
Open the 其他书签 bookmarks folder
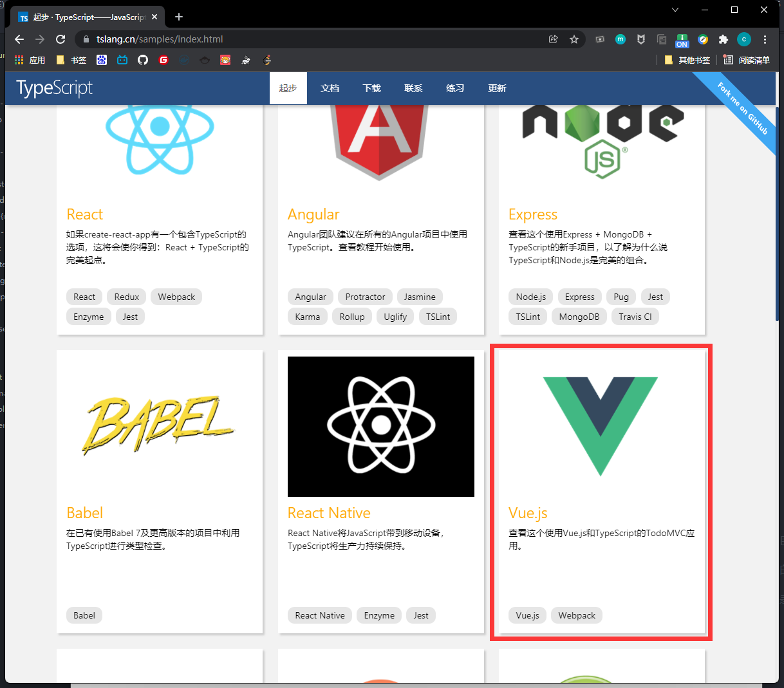tap(687, 60)
